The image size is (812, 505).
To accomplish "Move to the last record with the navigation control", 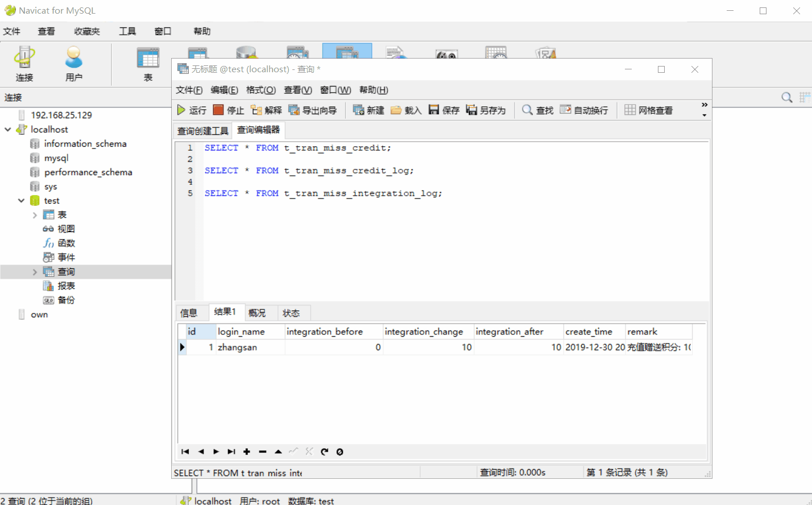I will tap(231, 452).
